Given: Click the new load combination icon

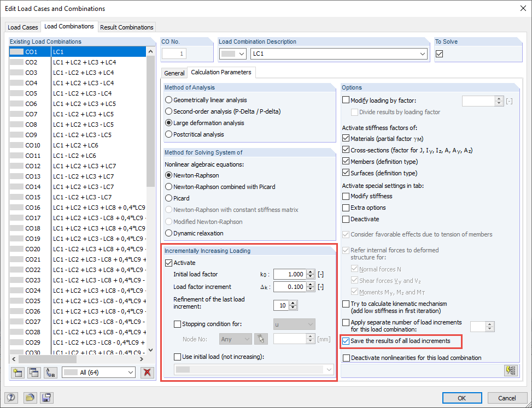Looking at the screenshot, I should click(17, 372).
